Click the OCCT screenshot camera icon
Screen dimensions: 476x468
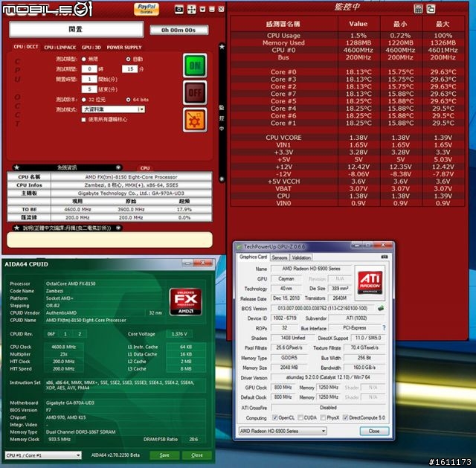tap(179, 10)
